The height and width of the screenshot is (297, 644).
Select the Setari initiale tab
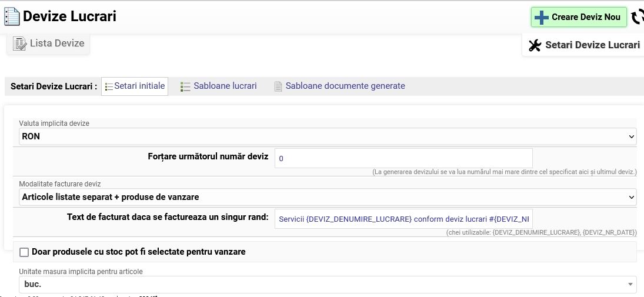(139, 86)
